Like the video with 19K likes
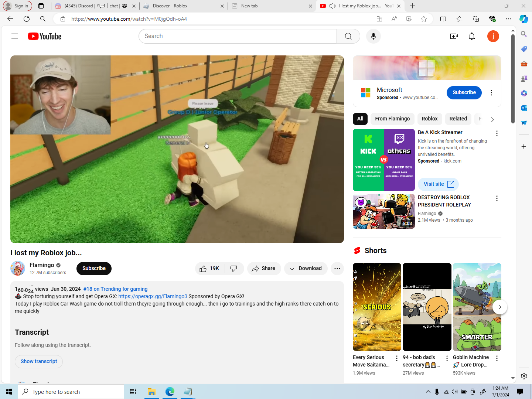 (x=209, y=269)
